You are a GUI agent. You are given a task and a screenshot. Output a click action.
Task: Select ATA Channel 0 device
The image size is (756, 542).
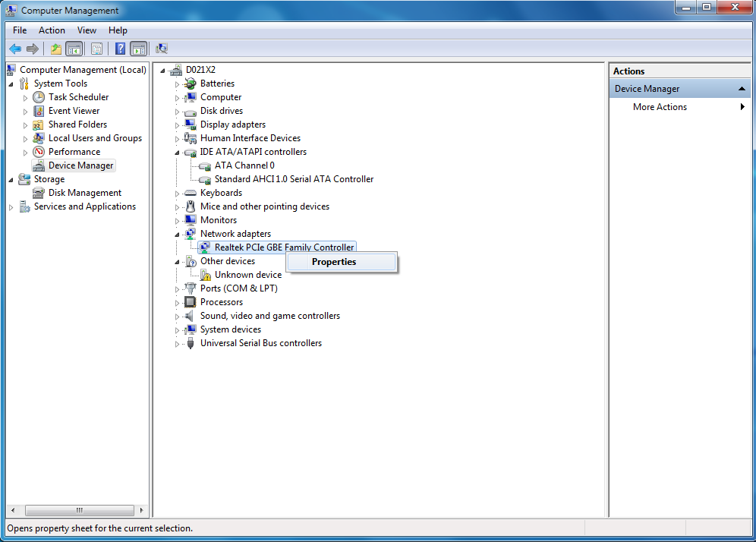coord(244,165)
